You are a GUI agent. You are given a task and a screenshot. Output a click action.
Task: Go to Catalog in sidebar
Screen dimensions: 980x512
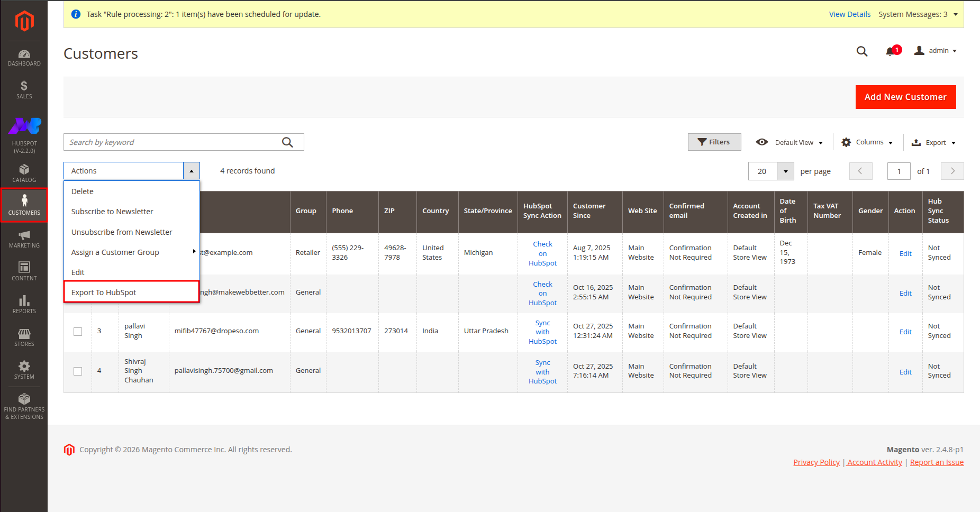point(24,173)
